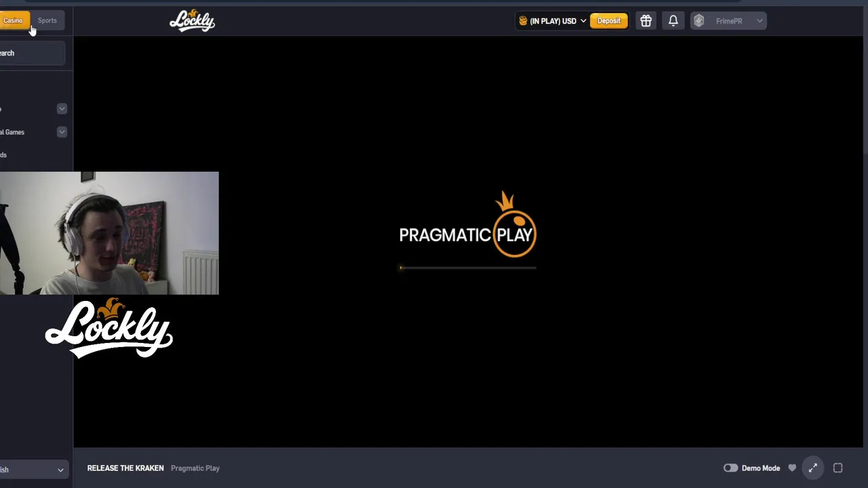Click the coin balance icon
This screenshot has width=868, height=488.
coord(523,21)
